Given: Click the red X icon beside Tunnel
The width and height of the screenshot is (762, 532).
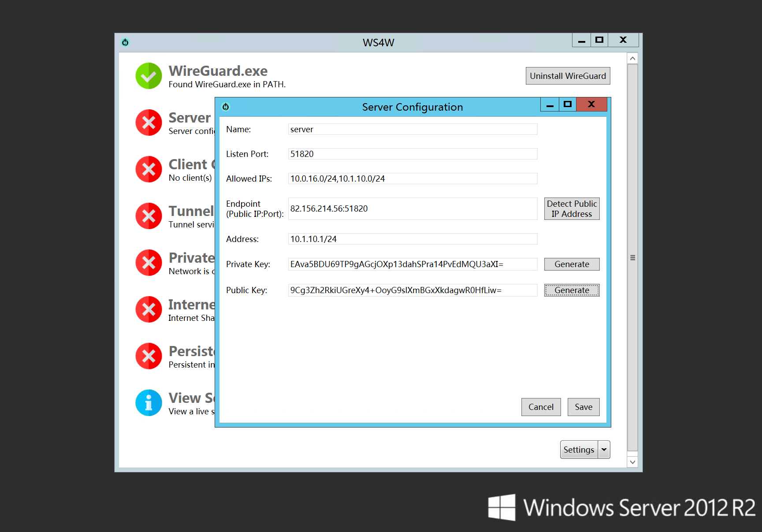Looking at the screenshot, I should tap(149, 216).
